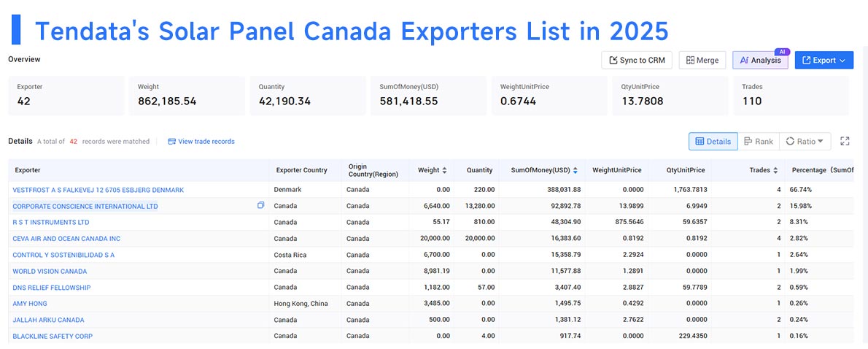
Task: Open CORPORATE CONSCIENCE INTERNATIONAL LTD exporter
Action: point(85,206)
